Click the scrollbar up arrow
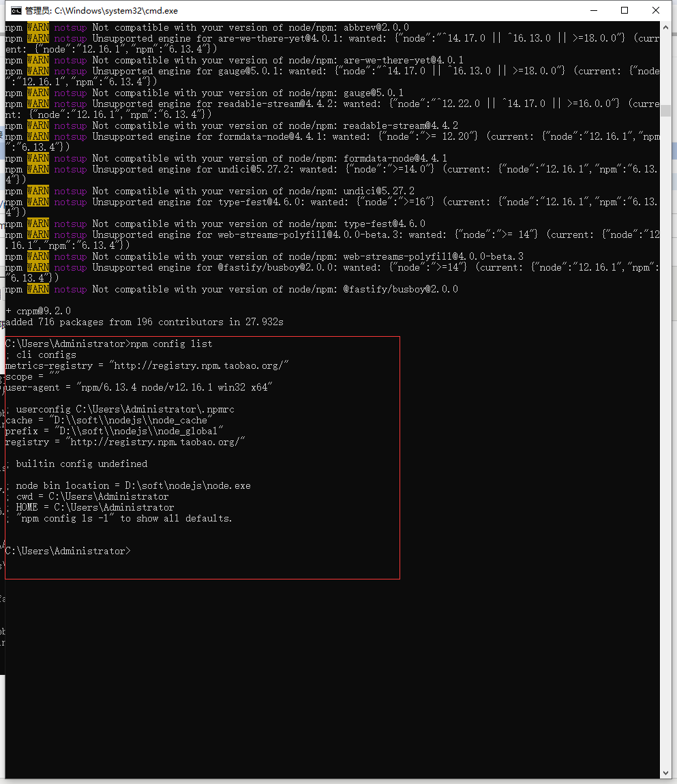 point(666,27)
